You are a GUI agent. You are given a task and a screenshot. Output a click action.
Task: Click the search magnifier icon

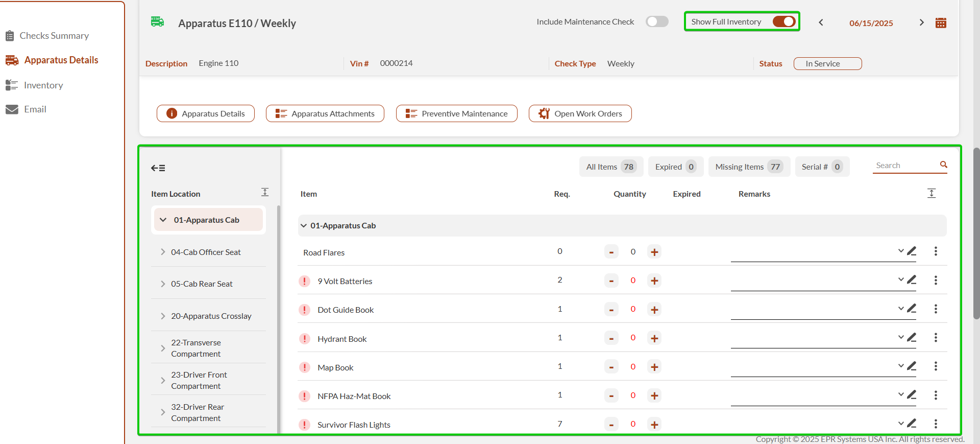[x=943, y=165]
